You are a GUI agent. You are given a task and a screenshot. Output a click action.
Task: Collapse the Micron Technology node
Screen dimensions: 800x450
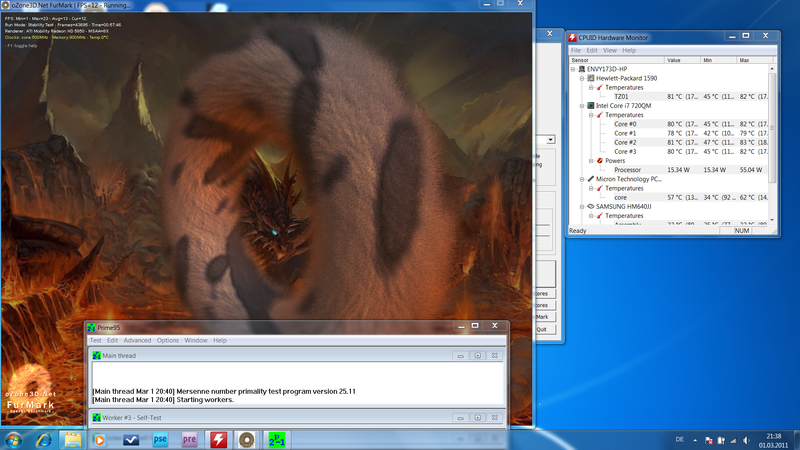[x=582, y=179]
